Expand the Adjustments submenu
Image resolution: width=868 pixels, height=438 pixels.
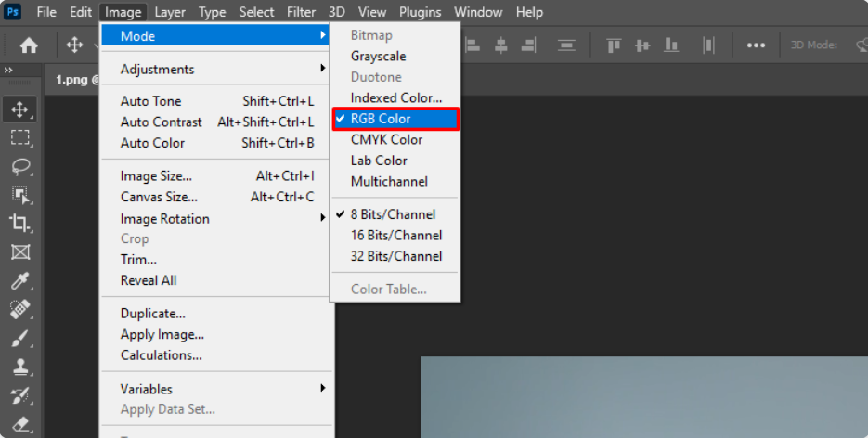[x=216, y=69]
